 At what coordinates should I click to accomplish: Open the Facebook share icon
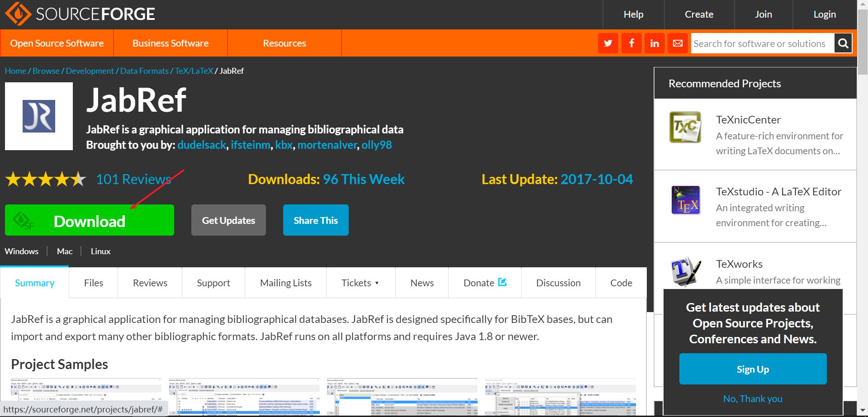click(x=631, y=43)
